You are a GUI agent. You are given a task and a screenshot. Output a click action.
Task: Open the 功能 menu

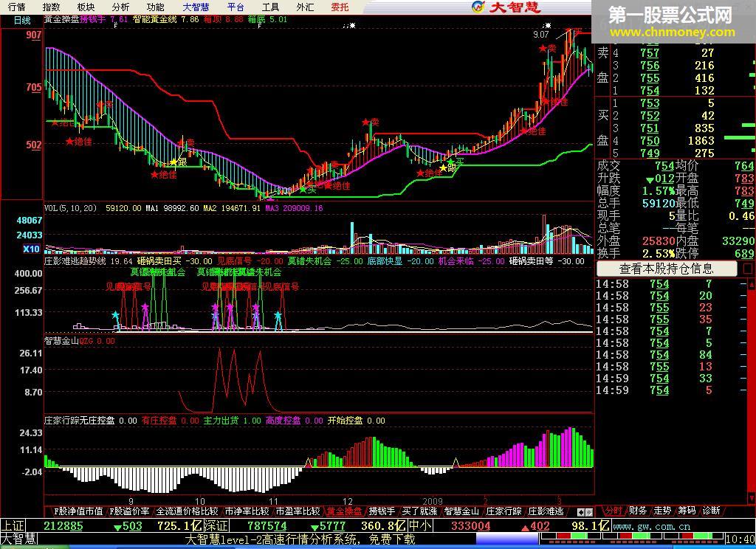(x=155, y=7)
